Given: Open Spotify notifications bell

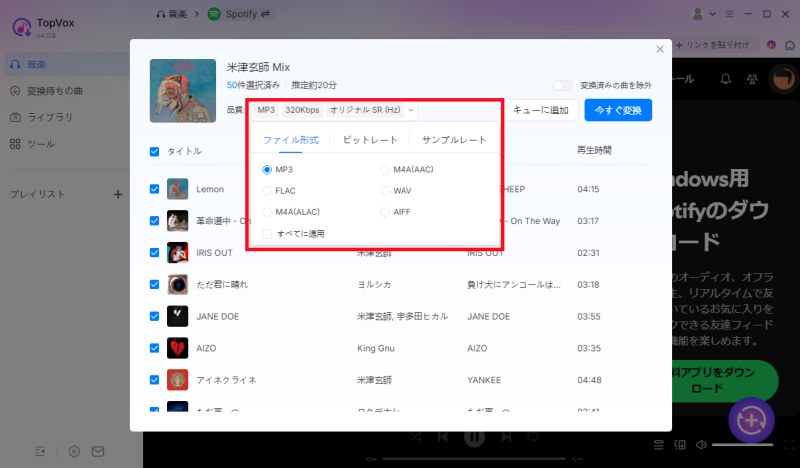Looking at the screenshot, I should tap(725, 79).
